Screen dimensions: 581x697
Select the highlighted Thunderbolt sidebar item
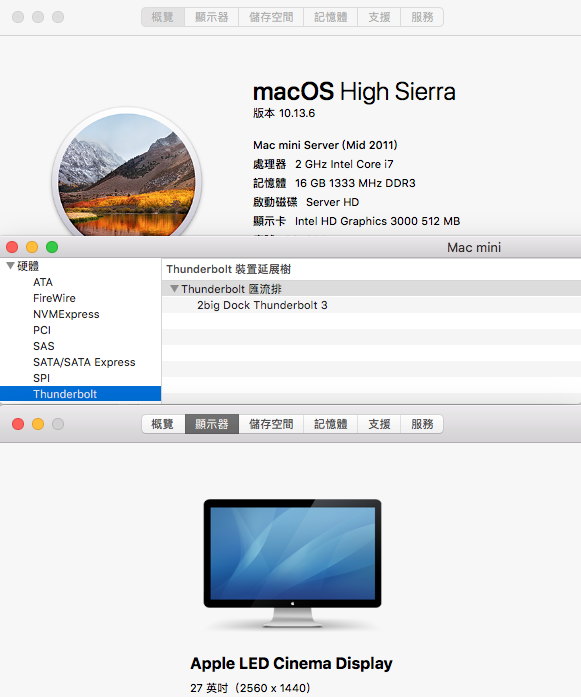pyautogui.click(x=80, y=394)
